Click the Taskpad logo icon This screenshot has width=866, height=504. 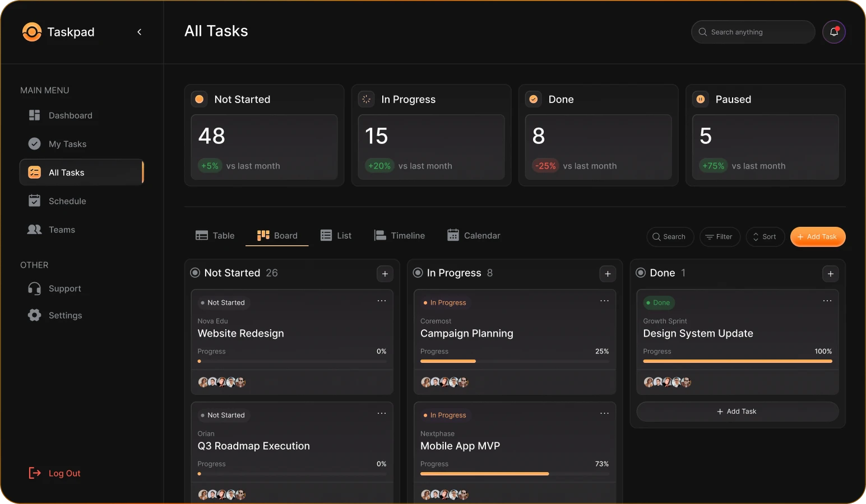pyautogui.click(x=31, y=32)
